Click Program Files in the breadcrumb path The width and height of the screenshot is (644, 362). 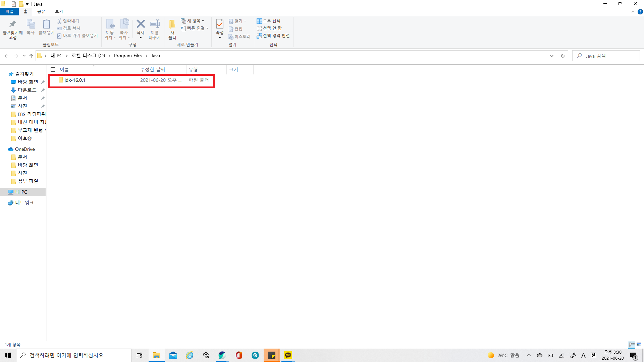[128, 56]
